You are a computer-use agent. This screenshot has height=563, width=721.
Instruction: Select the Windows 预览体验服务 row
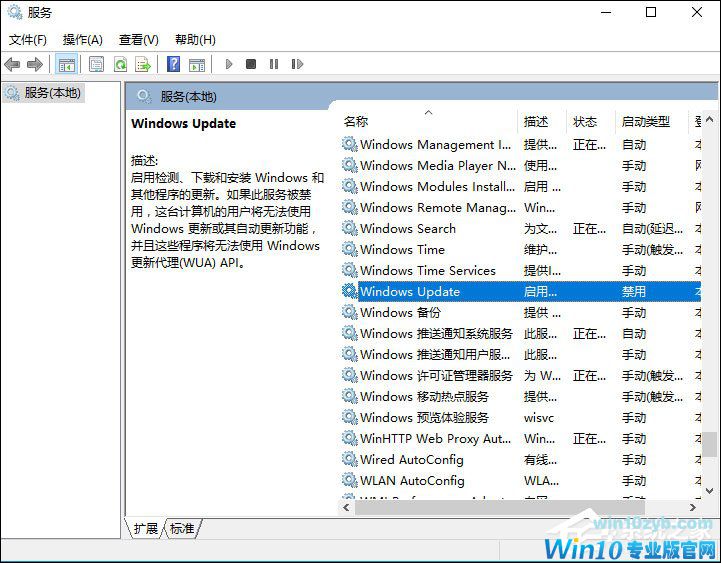(x=521, y=418)
